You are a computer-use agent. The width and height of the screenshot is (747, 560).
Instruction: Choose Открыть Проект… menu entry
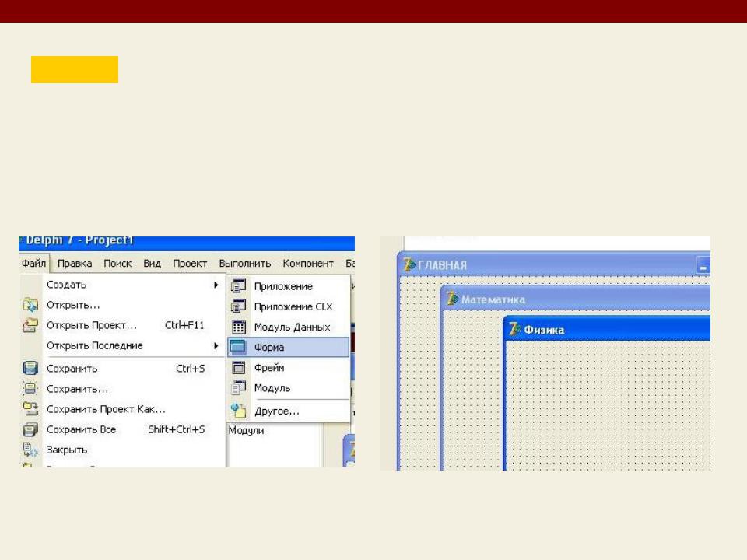[122, 325]
